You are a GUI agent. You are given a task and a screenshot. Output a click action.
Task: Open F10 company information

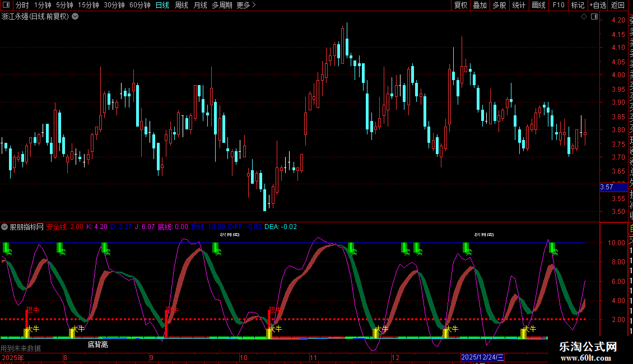tap(558, 5)
